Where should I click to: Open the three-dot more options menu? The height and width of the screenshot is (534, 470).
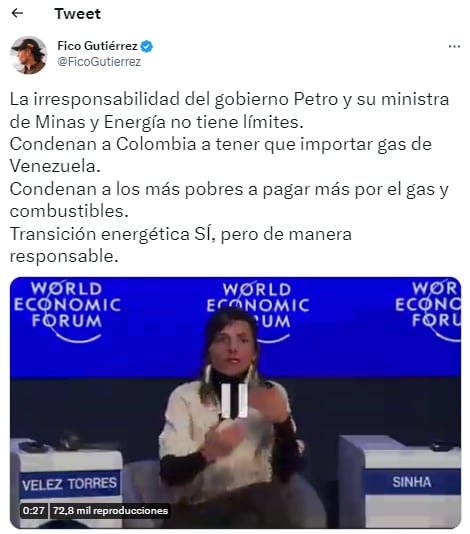tap(454, 46)
